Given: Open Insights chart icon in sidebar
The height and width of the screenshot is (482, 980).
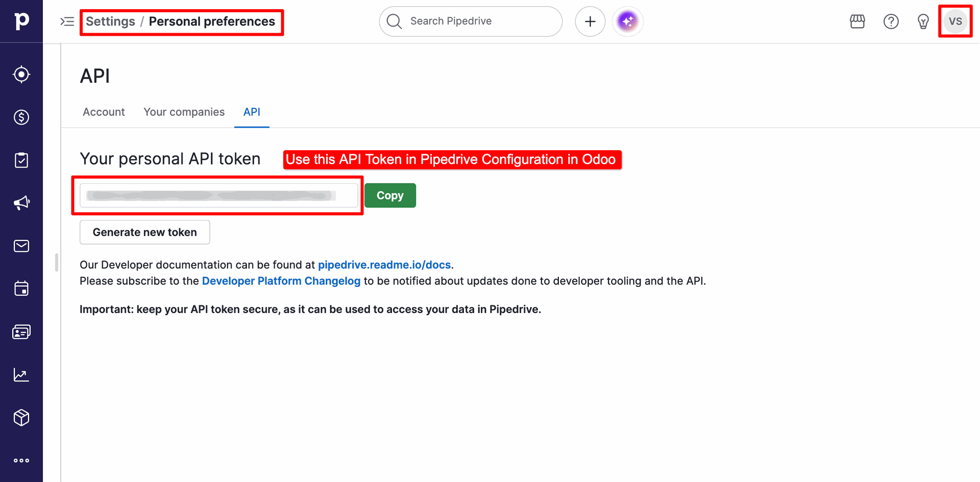Looking at the screenshot, I should point(21,375).
